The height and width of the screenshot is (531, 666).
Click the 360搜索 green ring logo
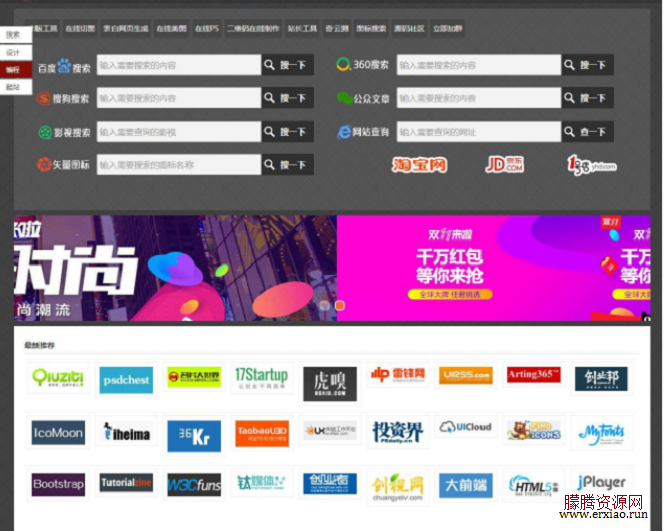(x=342, y=65)
